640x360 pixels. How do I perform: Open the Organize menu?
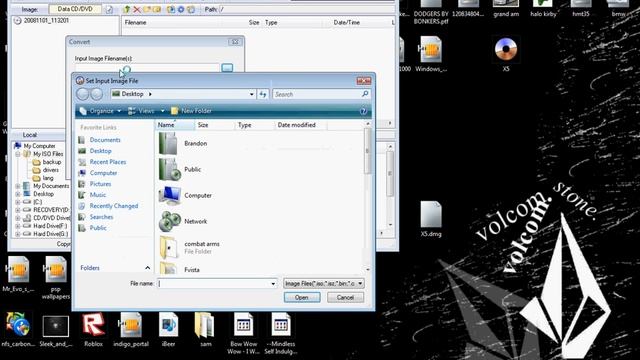click(x=100, y=111)
